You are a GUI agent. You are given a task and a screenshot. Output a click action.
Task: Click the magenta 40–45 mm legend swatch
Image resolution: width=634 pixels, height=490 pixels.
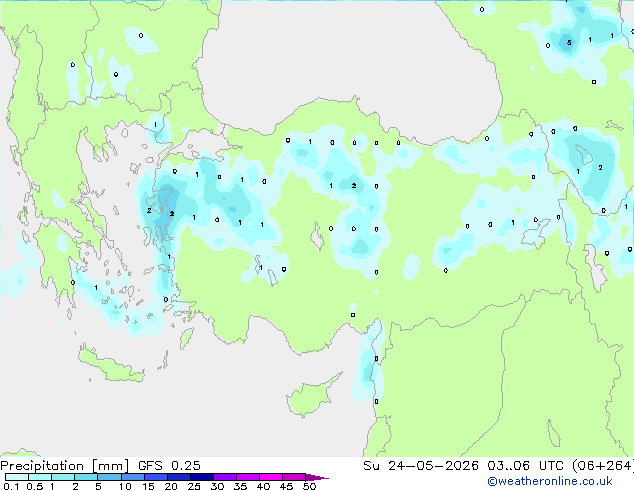271,477
